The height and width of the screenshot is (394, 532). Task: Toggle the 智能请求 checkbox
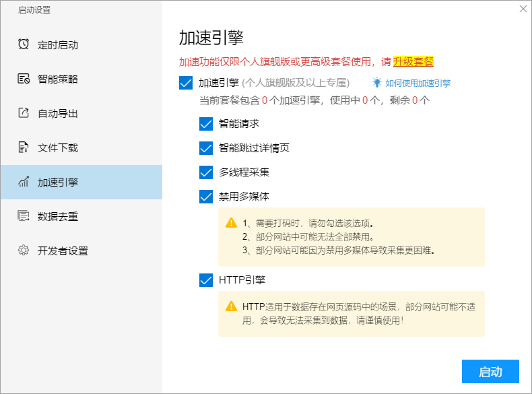206,124
